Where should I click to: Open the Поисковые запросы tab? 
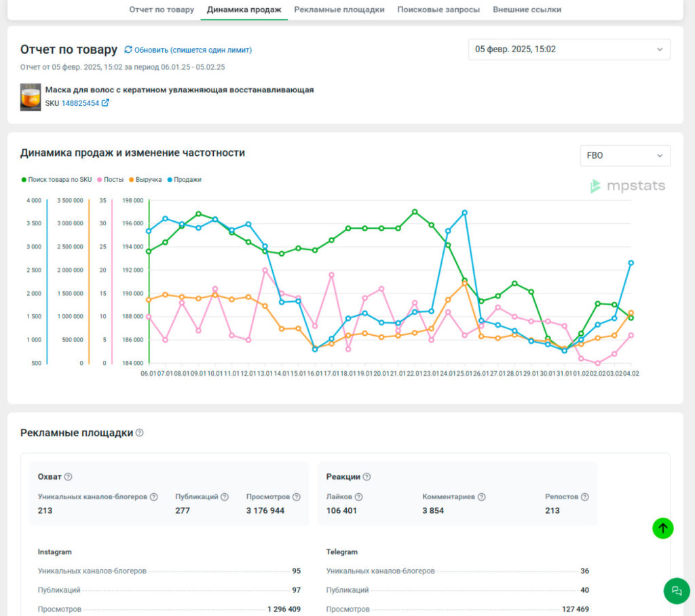[x=438, y=9]
